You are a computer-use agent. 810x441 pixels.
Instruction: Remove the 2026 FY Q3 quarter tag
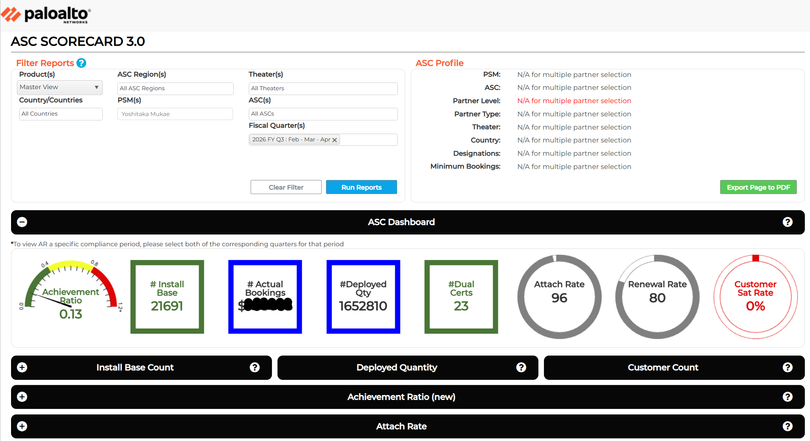coord(335,140)
